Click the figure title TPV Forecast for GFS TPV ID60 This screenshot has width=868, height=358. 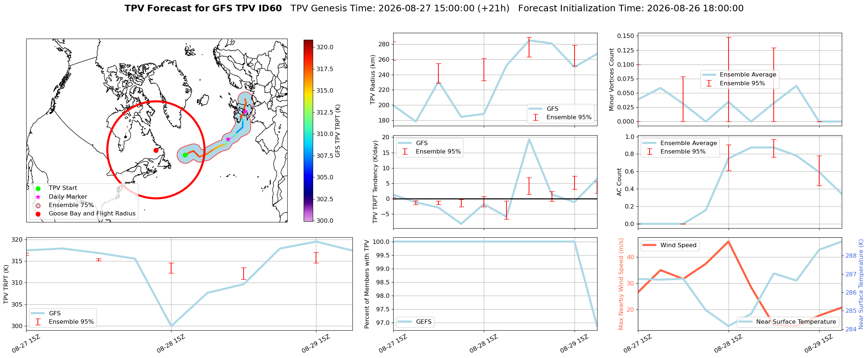(x=203, y=8)
